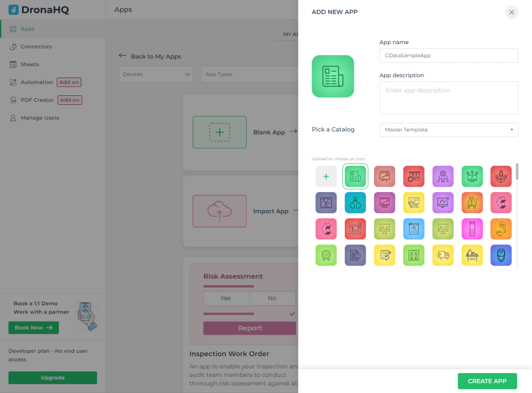The width and height of the screenshot is (532, 393).
Task: Upload a custom icon with plus tile
Action: 326,176
